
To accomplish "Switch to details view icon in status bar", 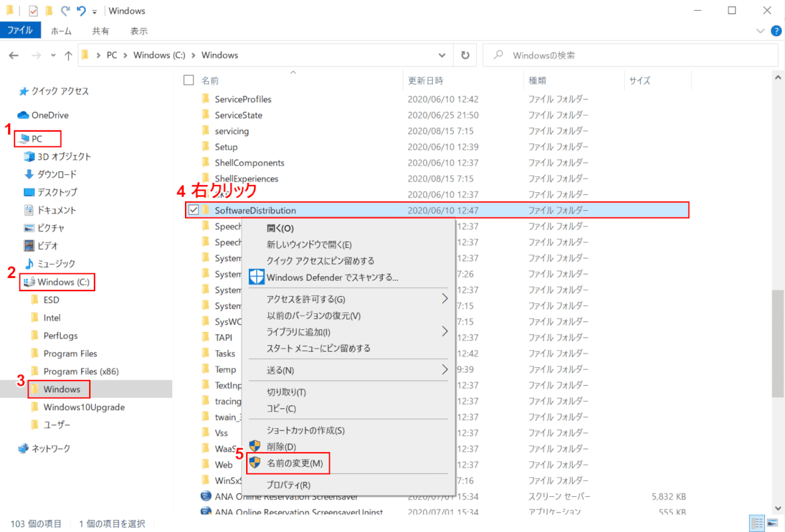I will click(757, 523).
